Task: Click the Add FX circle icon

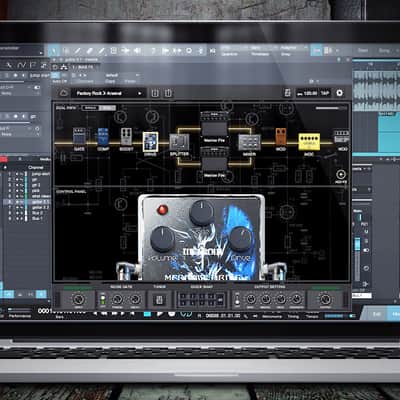Action: coord(341,174)
